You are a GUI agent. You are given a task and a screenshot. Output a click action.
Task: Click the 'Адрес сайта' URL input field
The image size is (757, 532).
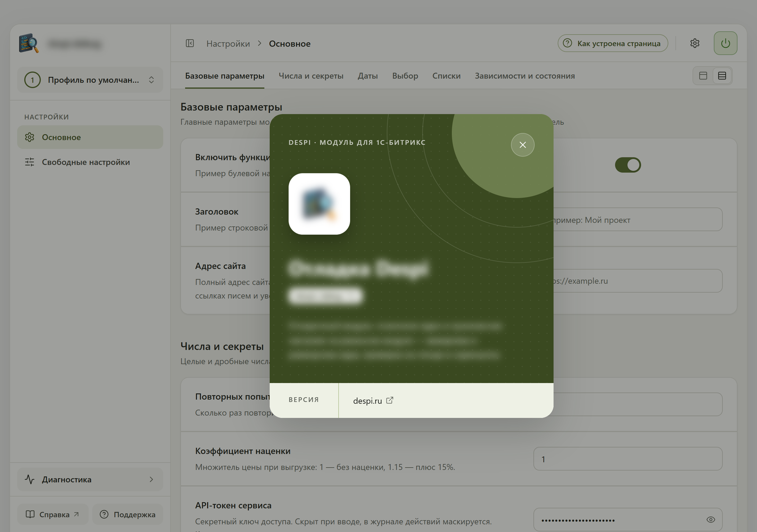[638, 281]
